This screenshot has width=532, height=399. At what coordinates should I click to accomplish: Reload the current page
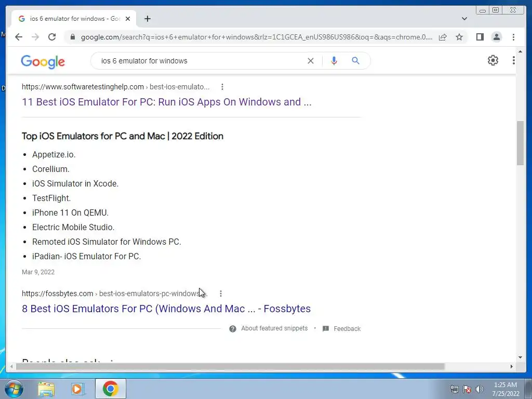[52, 37]
